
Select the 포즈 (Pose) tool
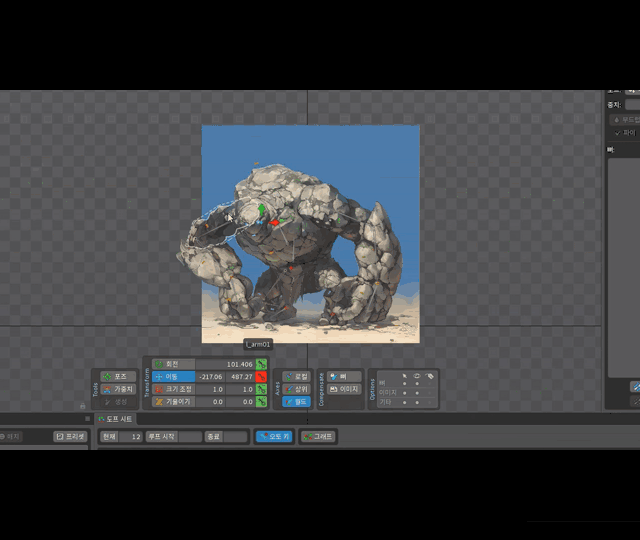click(x=119, y=376)
